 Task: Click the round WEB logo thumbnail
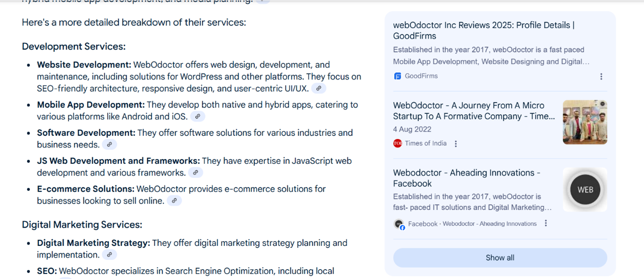click(x=585, y=189)
